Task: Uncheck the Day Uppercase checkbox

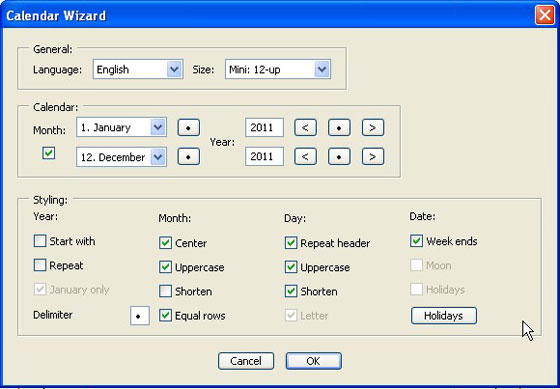Action: [x=291, y=267]
